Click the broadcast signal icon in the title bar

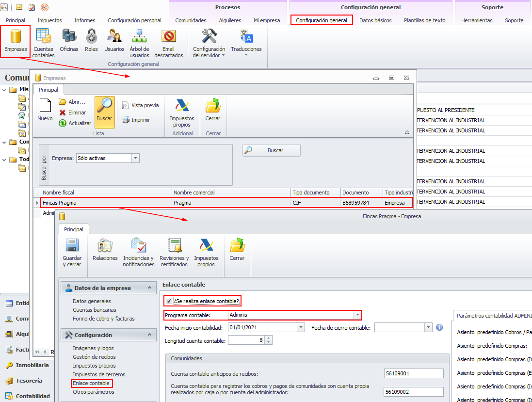45,7
